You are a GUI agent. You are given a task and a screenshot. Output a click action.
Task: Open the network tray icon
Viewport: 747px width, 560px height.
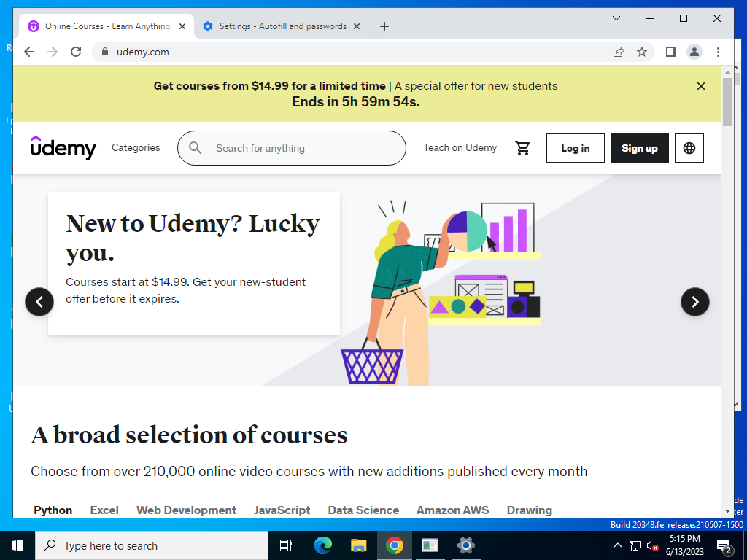point(635,545)
